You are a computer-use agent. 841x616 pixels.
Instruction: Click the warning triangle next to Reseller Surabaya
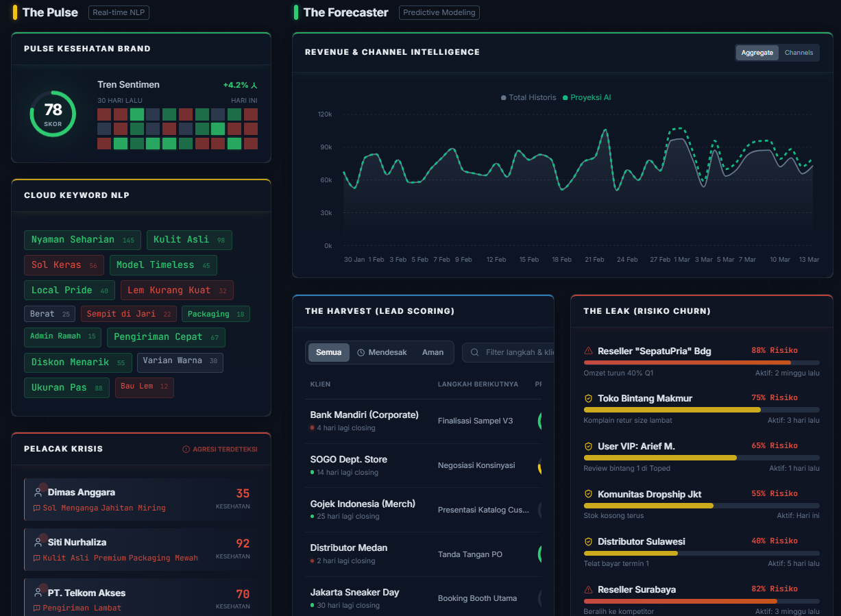(x=588, y=589)
